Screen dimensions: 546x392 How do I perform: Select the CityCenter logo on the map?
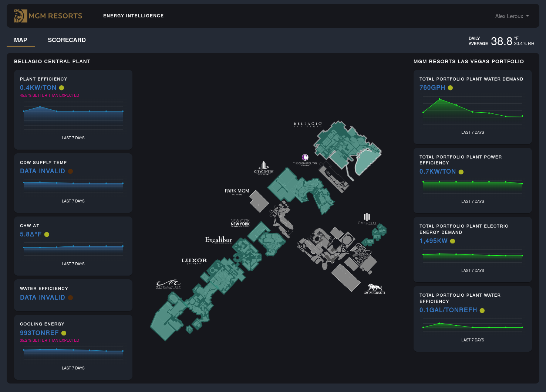(x=264, y=168)
